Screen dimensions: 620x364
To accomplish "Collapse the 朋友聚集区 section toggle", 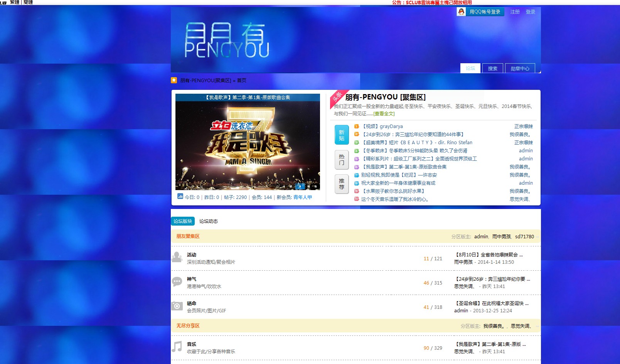I will point(537,236).
